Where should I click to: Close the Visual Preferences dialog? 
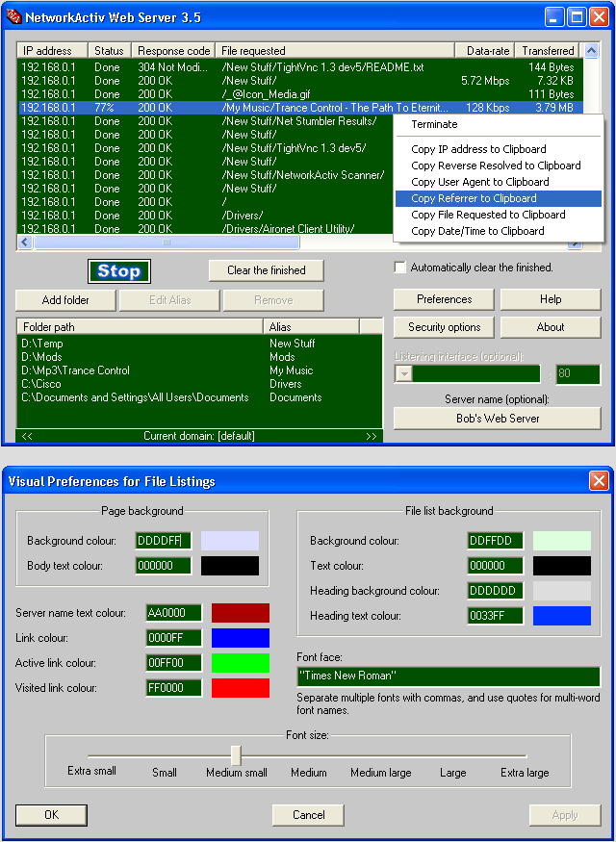point(599,480)
